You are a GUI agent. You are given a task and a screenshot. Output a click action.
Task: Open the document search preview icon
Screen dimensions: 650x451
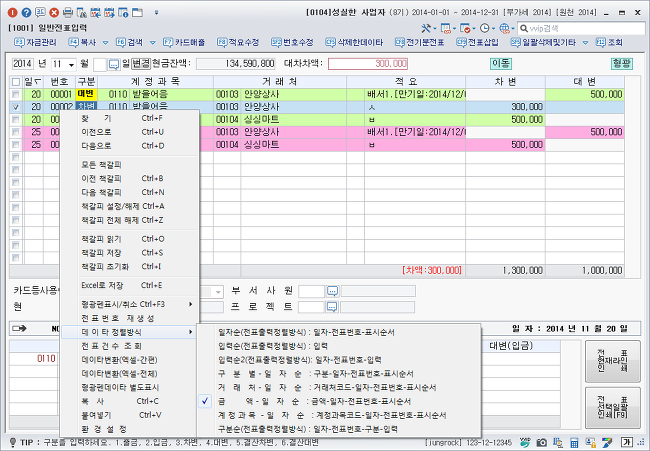(82, 13)
